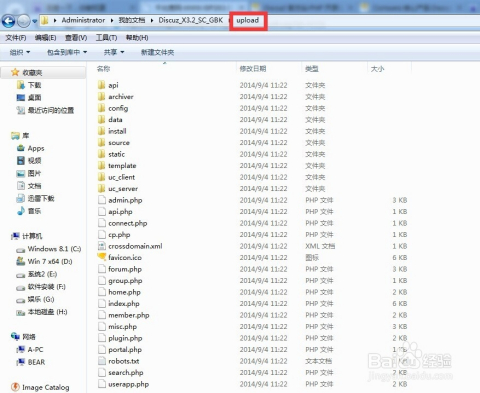This screenshot has height=393, width=480.
Task: Open the recent locations dropdown arrow
Action: [34, 22]
